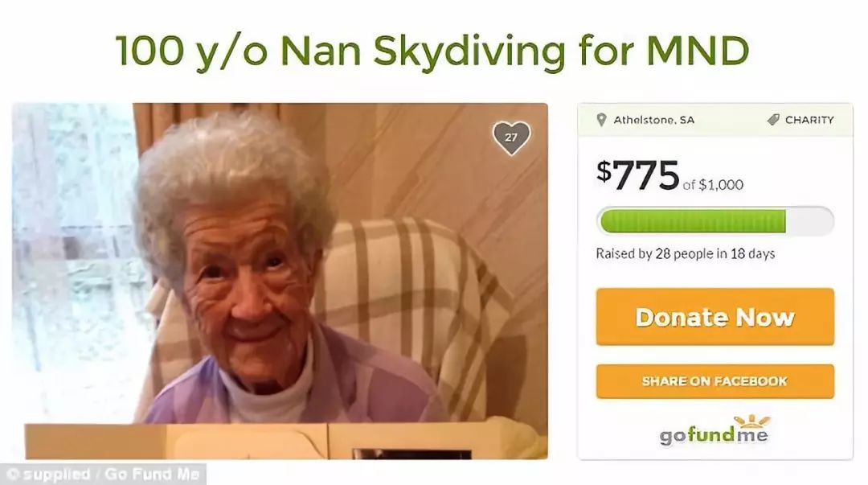Click '100 y/o Nan' in the heading

(x=238, y=50)
